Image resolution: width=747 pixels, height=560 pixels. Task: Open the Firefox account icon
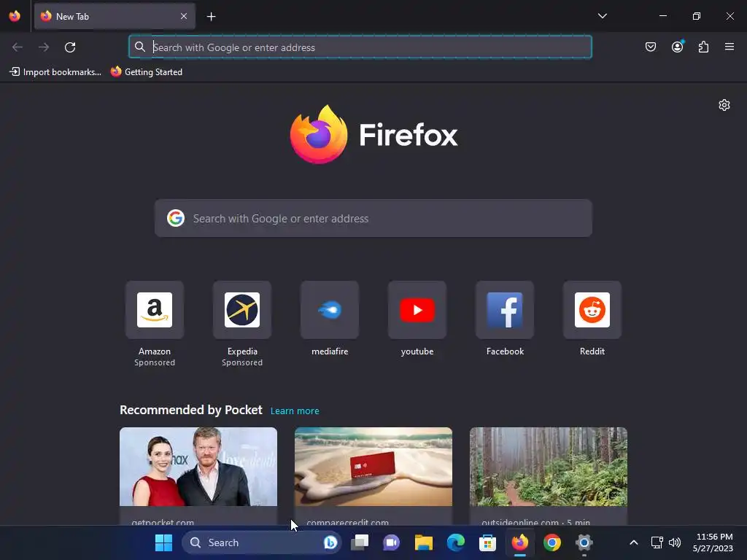(678, 47)
